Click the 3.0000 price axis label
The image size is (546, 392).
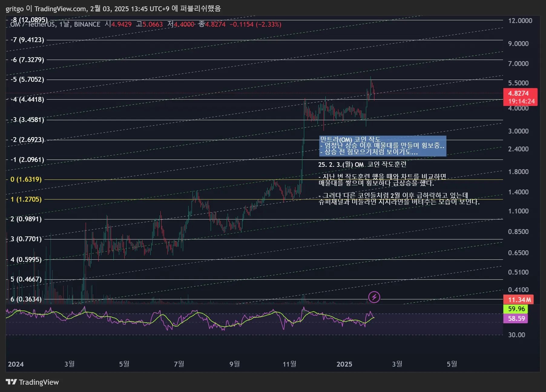pyautogui.click(x=518, y=131)
